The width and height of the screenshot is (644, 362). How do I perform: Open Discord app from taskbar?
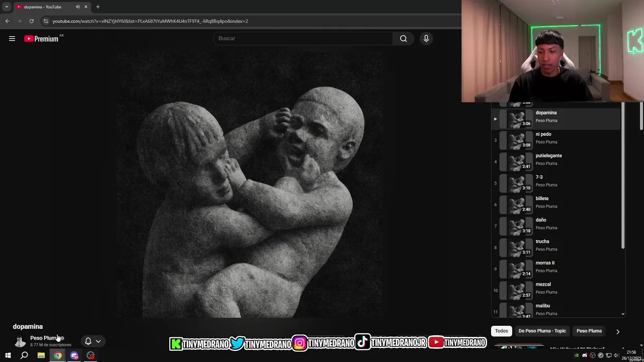tap(74, 355)
